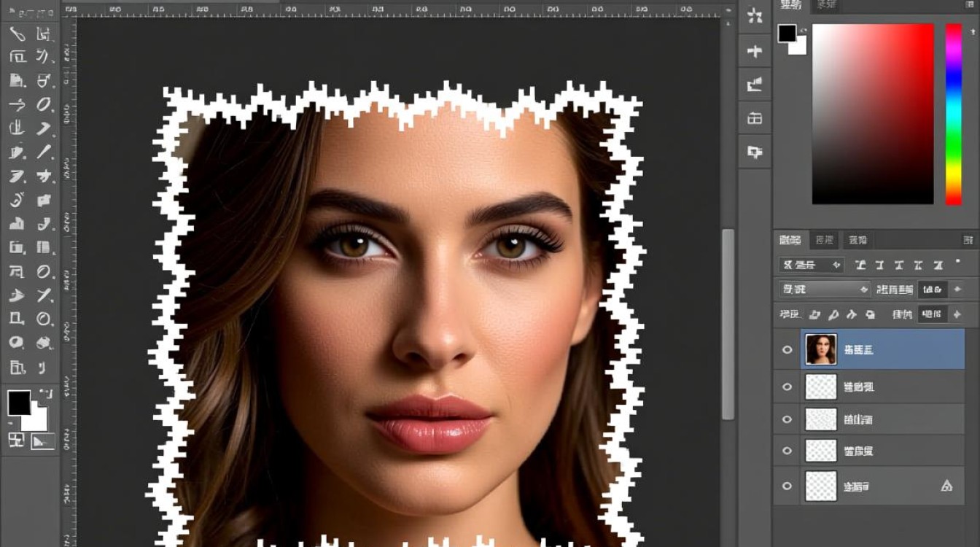980x547 pixels.
Task: Toggle the eye icon of the bottom layer
Action: (x=787, y=486)
